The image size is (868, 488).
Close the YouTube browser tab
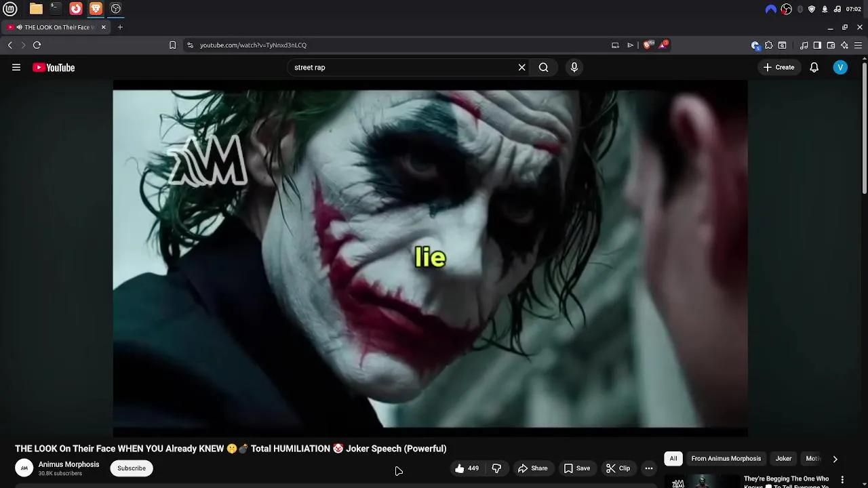[x=104, y=27]
